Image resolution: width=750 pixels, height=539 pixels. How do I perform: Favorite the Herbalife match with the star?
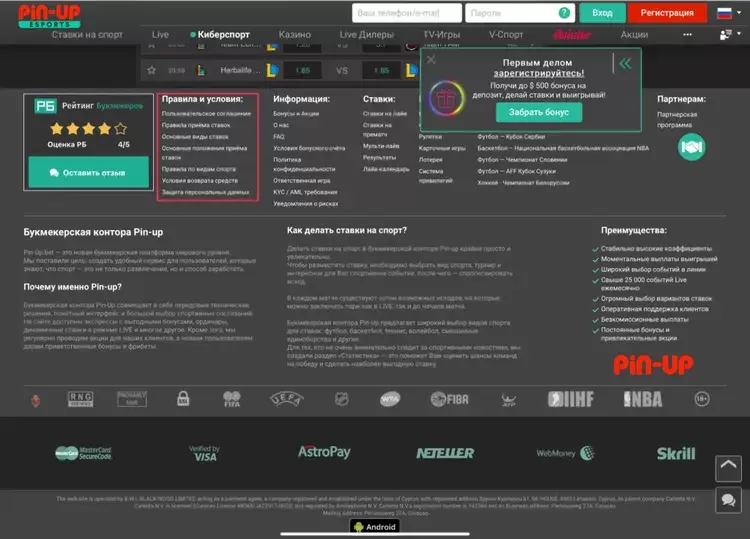pos(151,70)
